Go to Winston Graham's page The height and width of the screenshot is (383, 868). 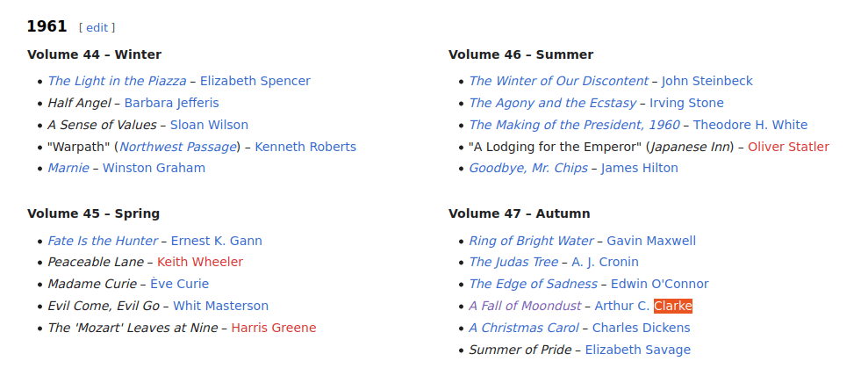[154, 168]
